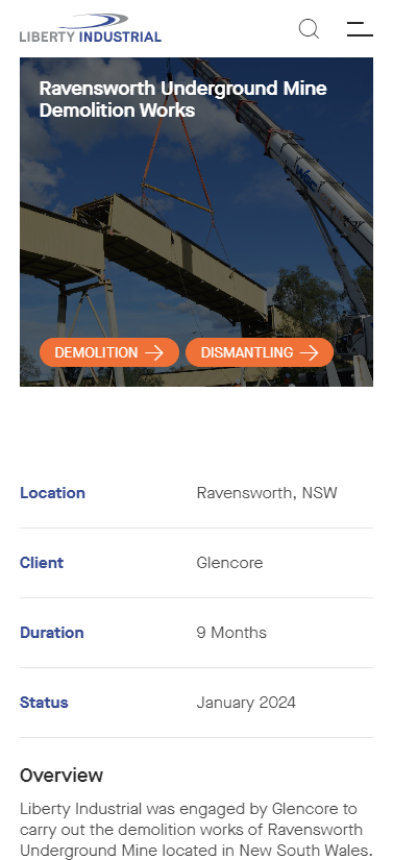The height and width of the screenshot is (860, 393).
Task: Click the arrow on the Dismantling button
Action: click(x=309, y=353)
